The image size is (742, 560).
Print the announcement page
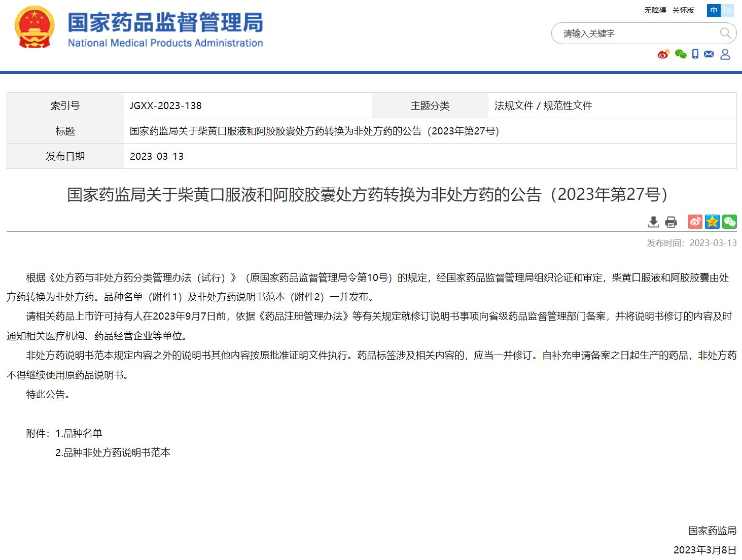(671, 222)
